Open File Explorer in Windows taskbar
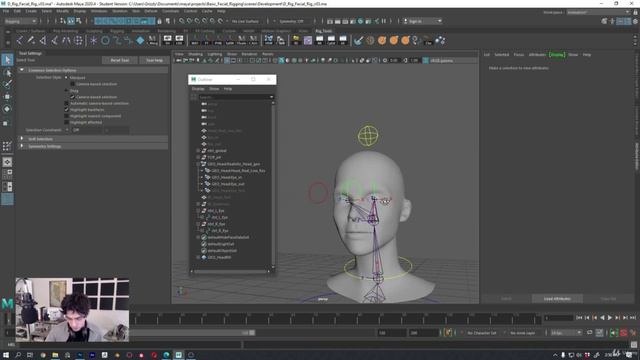 tap(55, 355)
